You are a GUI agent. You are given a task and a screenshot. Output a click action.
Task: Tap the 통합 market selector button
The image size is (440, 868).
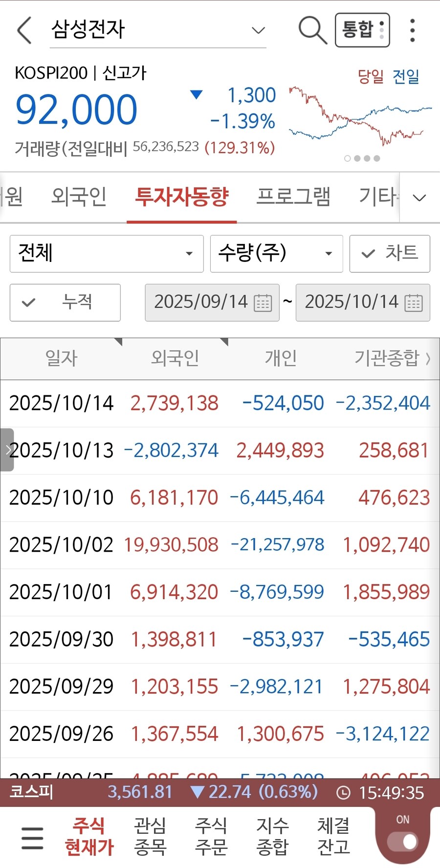coord(362,30)
